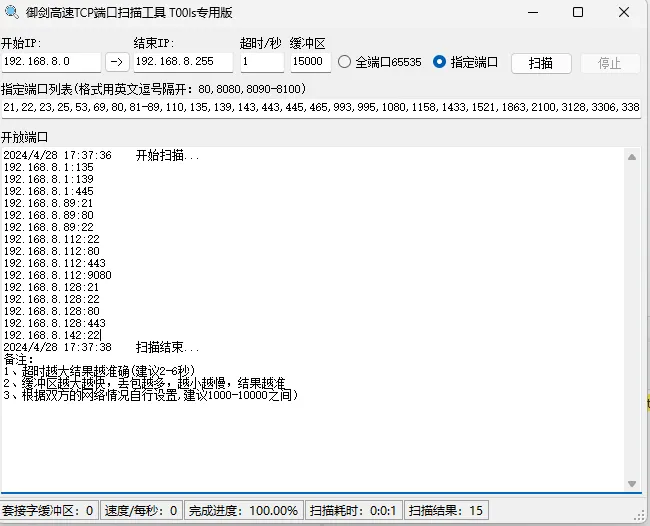Click the results scrollbar down arrow
Image resolution: width=650 pixels, height=526 pixels.
point(631,485)
